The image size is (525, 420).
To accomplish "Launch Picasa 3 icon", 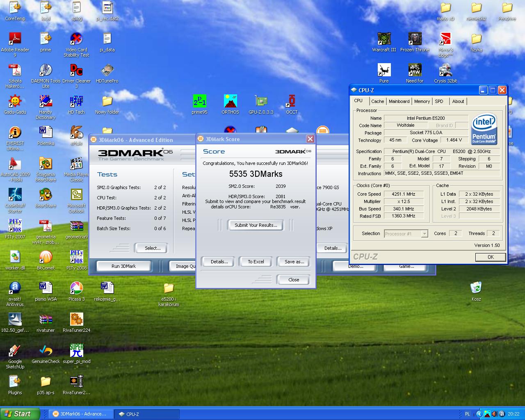I will 76,291.
